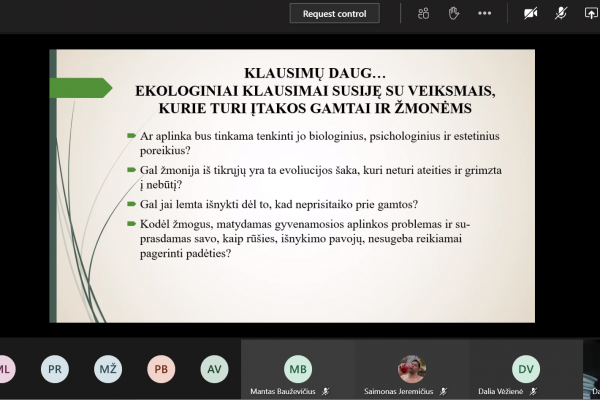
Task: Select the PB participant avatar
Action: click(161, 369)
